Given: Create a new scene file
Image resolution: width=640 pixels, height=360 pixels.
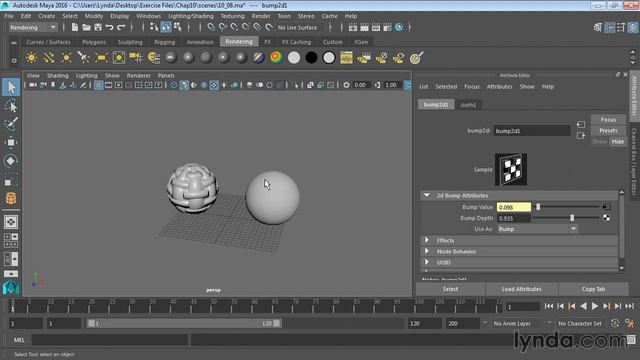Looking at the screenshot, I should click(75, 27).
